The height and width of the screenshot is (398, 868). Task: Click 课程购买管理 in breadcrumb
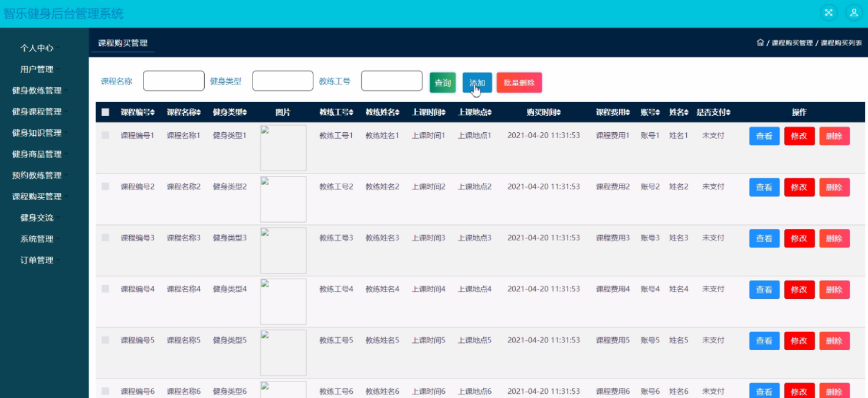792,43
